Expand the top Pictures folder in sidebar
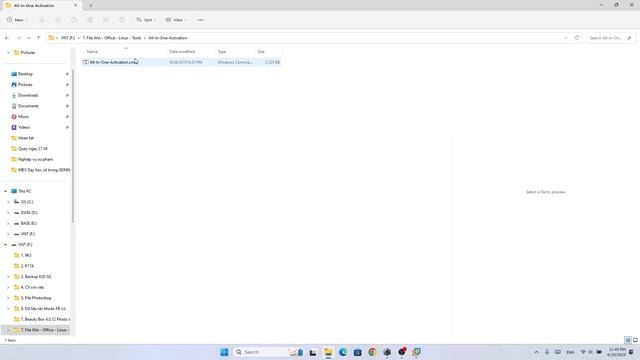Viewport: 640px width, 360px height. tap(8, 53)
